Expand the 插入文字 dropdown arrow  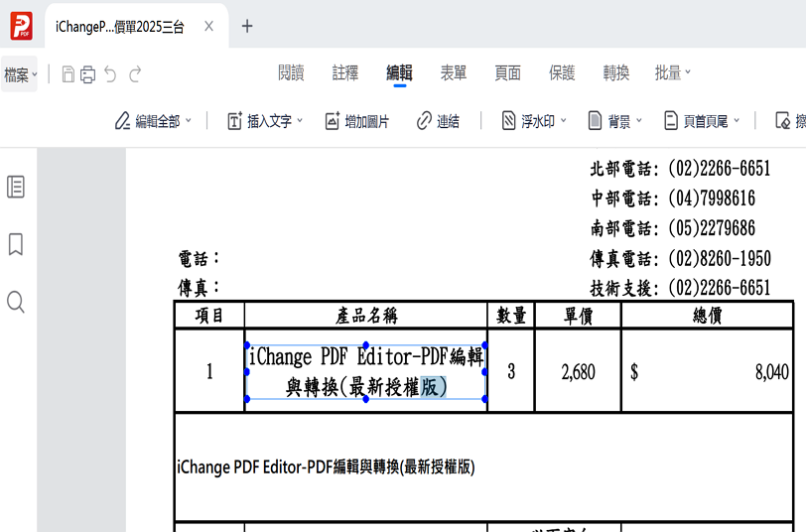pyautogui.click(x=300, y=120)
